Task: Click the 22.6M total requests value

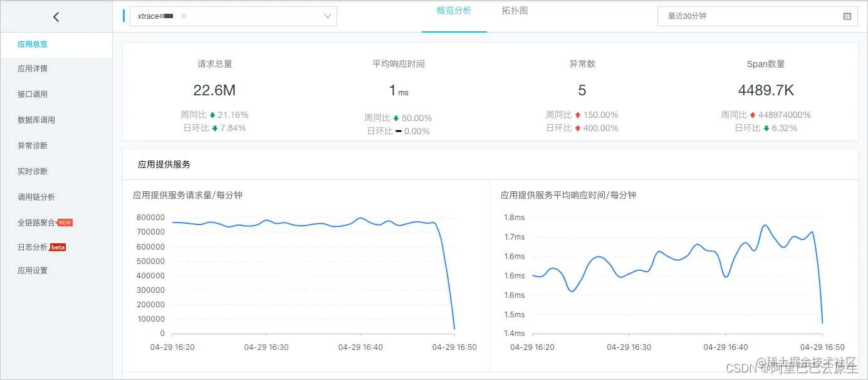Action: (214, 90)
